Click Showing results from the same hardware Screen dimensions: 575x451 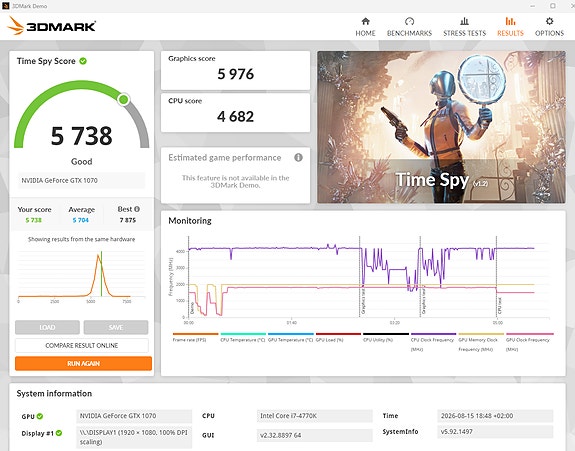click(81, 239)
